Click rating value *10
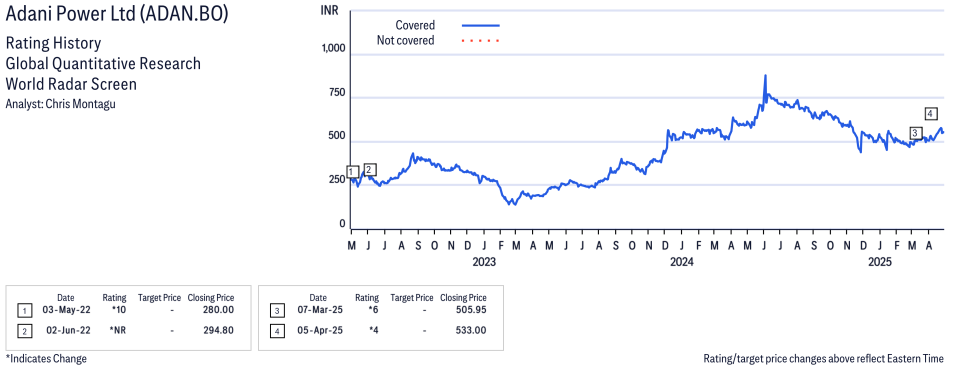 [118, 311]
